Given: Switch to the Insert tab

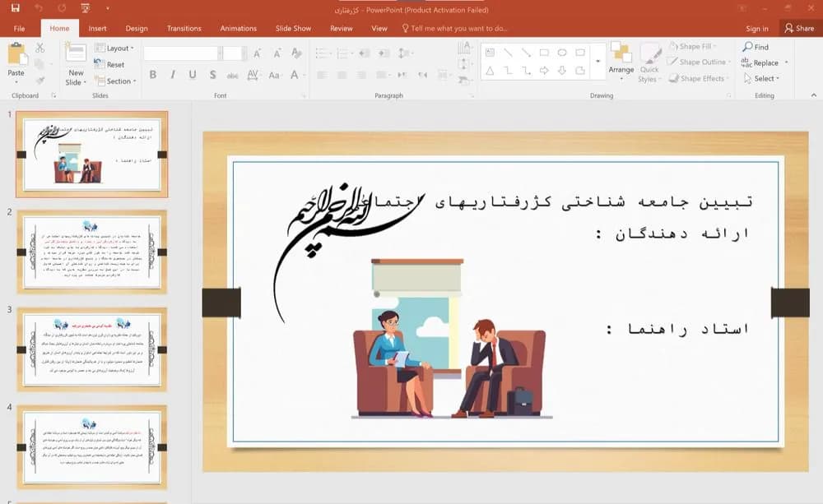Looking at the screenshot, I should 97,28.
